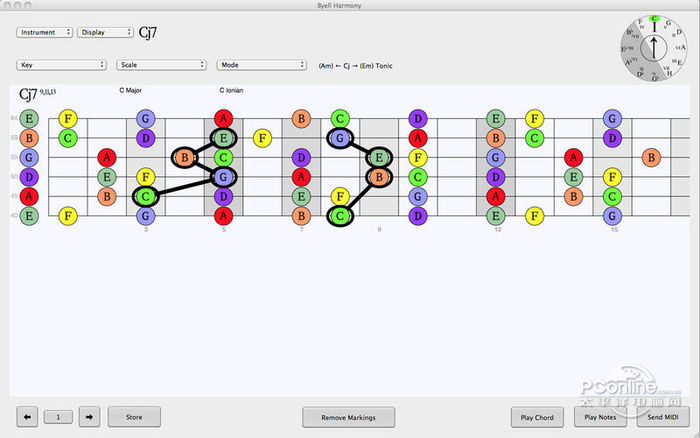
Task: Click uncircled green C note at fret 5
Action: click(x=223, y=158)
